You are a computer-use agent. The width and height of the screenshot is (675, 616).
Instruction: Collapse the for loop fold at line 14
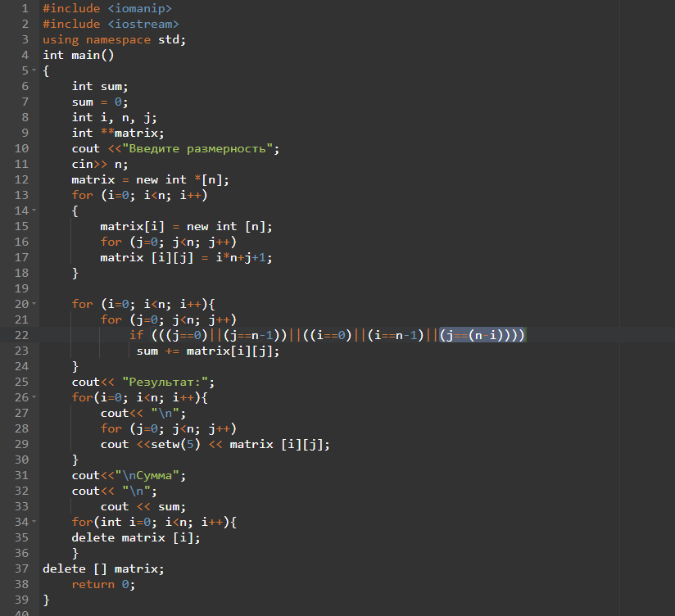pos(34,211)
